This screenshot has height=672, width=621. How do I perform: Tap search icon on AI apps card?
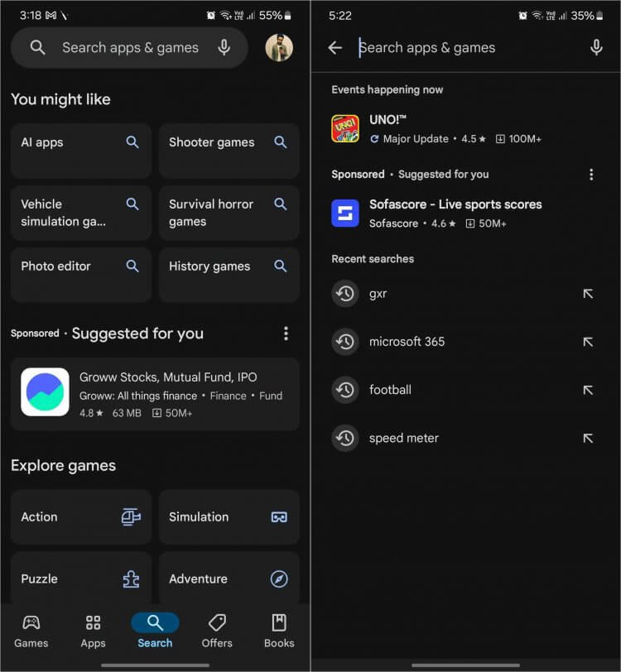tap(132, 142)
